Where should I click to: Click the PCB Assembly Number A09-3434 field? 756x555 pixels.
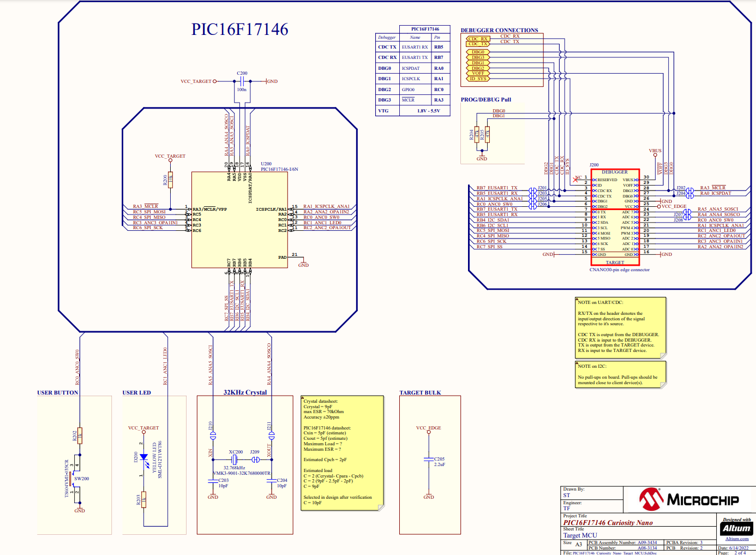coord(626,542)
